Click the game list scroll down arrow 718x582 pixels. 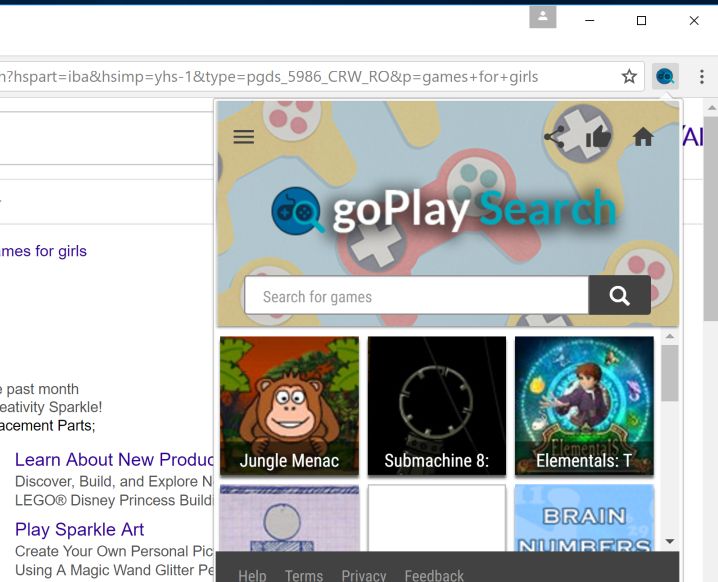(670, 541)
